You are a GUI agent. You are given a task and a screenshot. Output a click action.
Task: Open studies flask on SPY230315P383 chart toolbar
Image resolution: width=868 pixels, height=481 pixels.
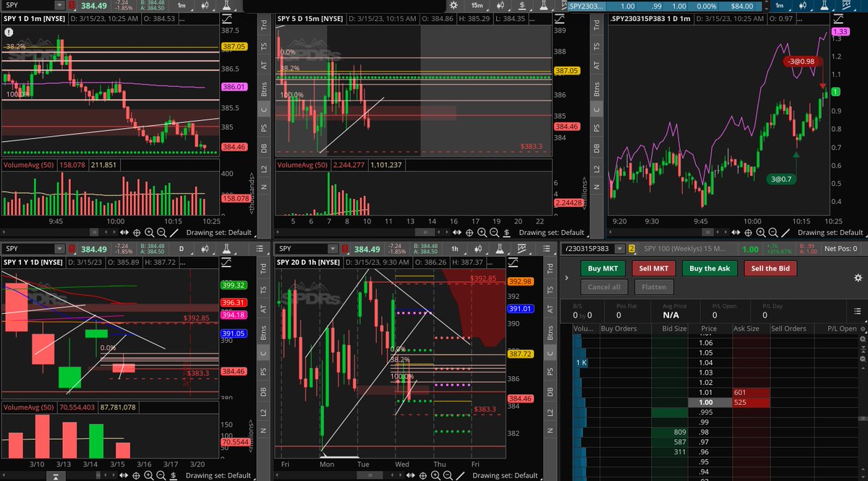pyautogui.click(x=823, y=6)
